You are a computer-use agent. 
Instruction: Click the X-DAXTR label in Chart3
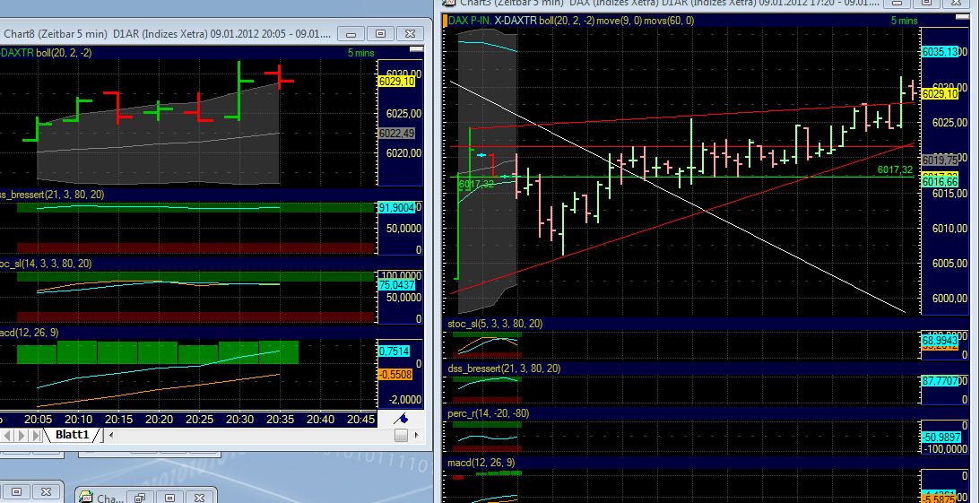tap(516, 21)
